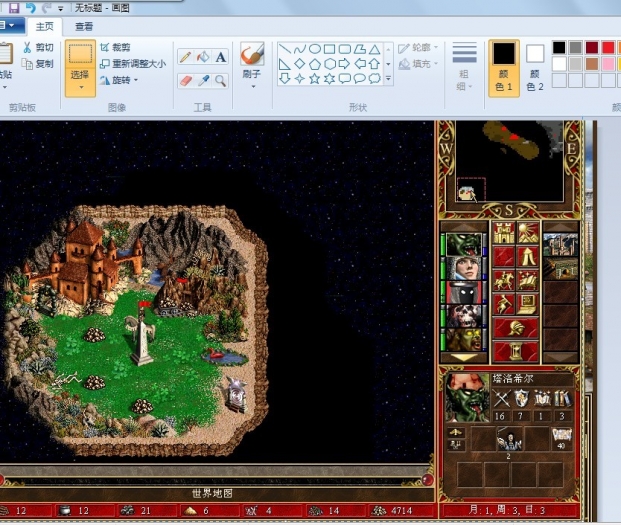Select the Text tool (A)
Image resolution: width=621 pixels, height=525 pixels.
click(x=221, y=57)
